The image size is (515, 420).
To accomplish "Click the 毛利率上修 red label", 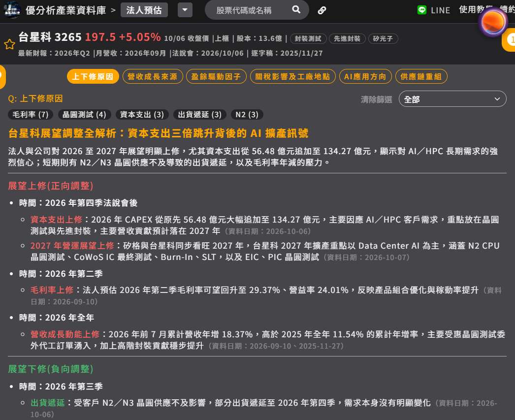I will point(52,290).
